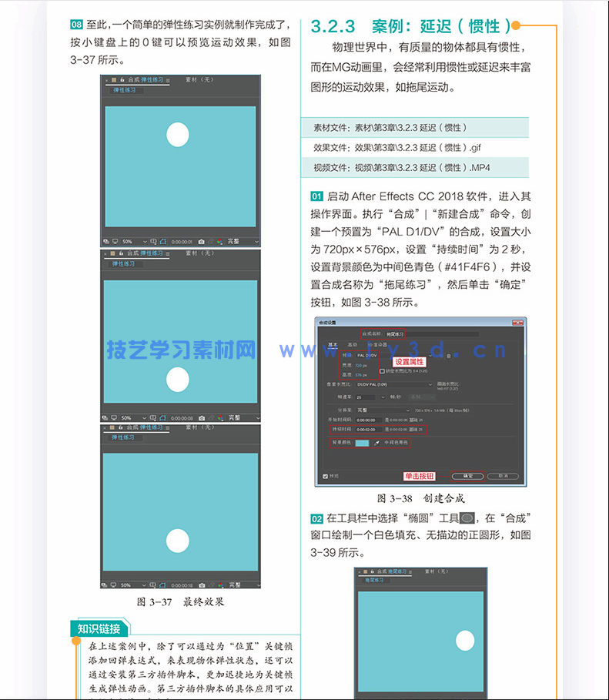
Task: Toggle mask path visibility in the 0:00:00:01 viewer
Action: (163, 242)
